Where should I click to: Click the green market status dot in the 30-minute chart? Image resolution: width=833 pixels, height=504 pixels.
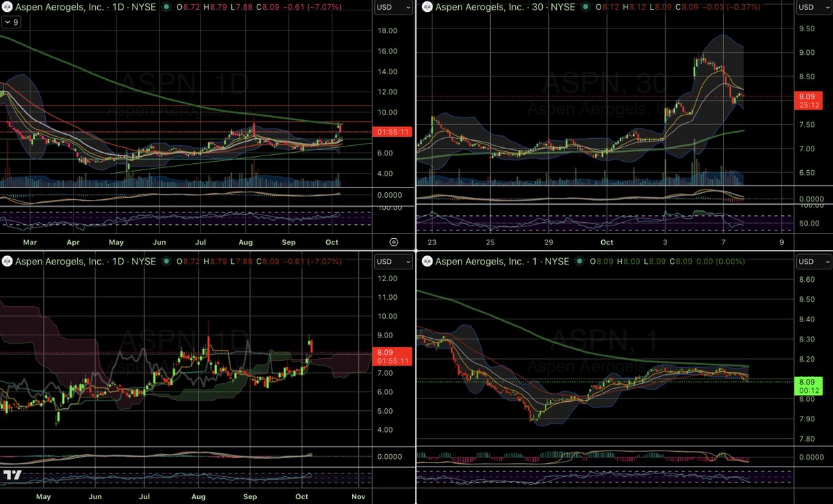[x=586, y=7]
